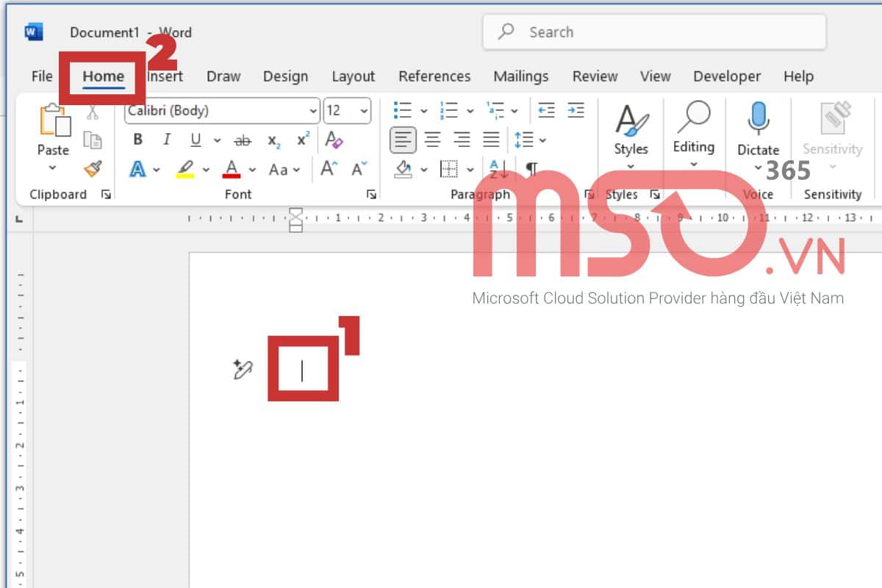This screenshot has width=882, height=588.
Task: Activate the Format Painter brush
Action: (x=93, y=169)
